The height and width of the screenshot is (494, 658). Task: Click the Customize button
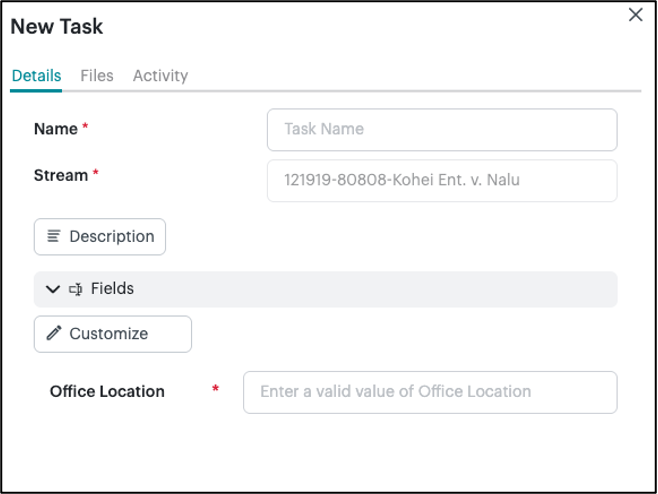(x=112, y=334)
